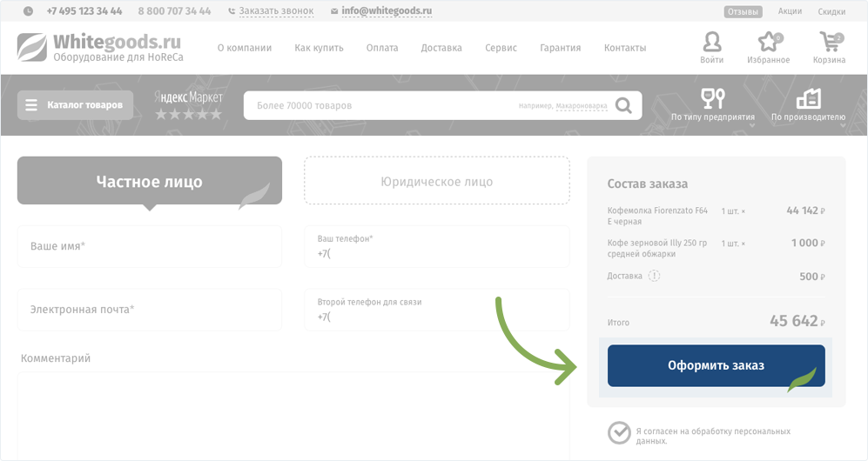Click the Яндекс Маркет rating stars

pos(188,114)
